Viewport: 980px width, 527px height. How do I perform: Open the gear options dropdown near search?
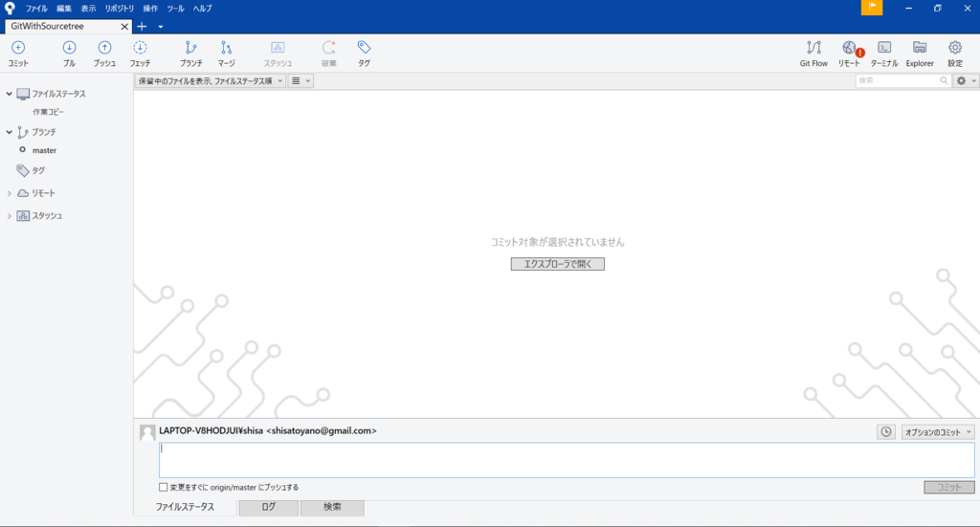[966, 80]
